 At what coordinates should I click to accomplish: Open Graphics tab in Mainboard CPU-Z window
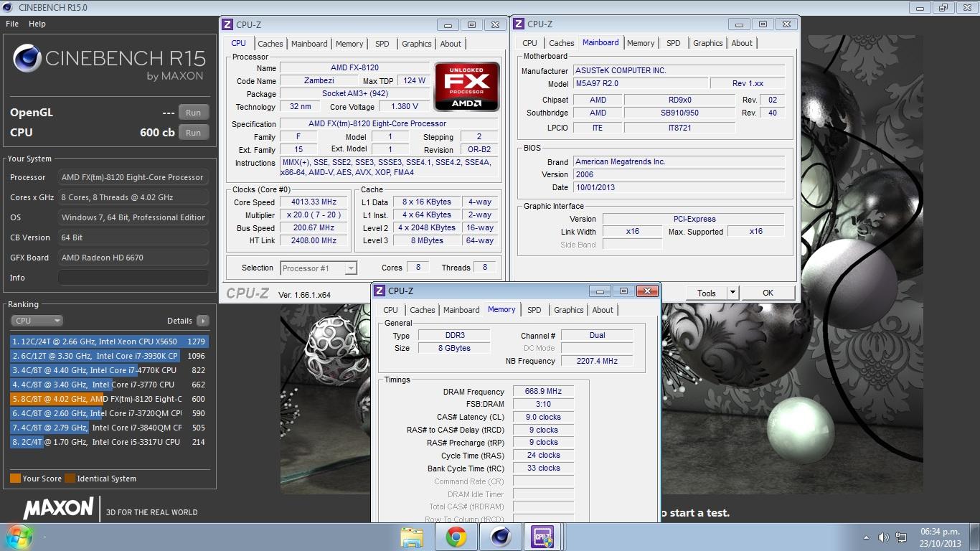click(x=708, y=43)
